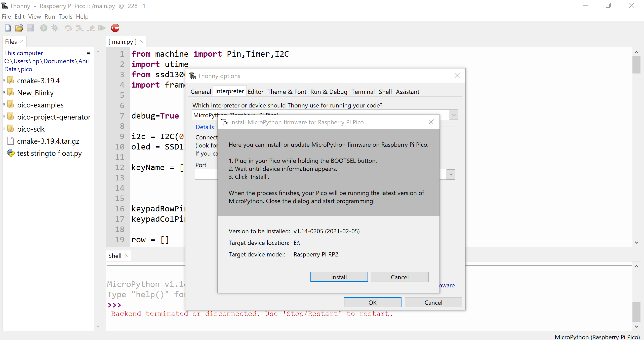
Task: Click the Step over debug icon
Action: pos(68,28)
